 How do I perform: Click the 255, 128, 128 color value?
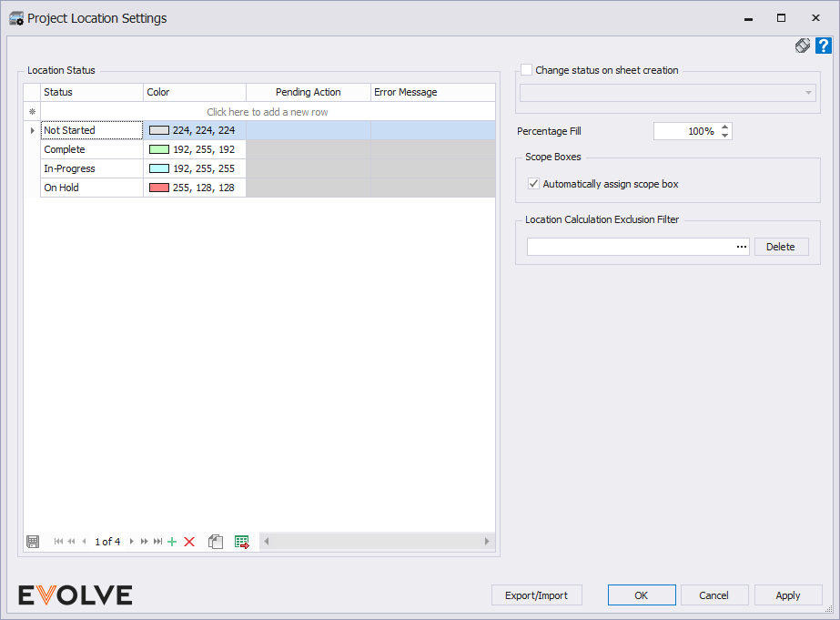pos(204,188)
